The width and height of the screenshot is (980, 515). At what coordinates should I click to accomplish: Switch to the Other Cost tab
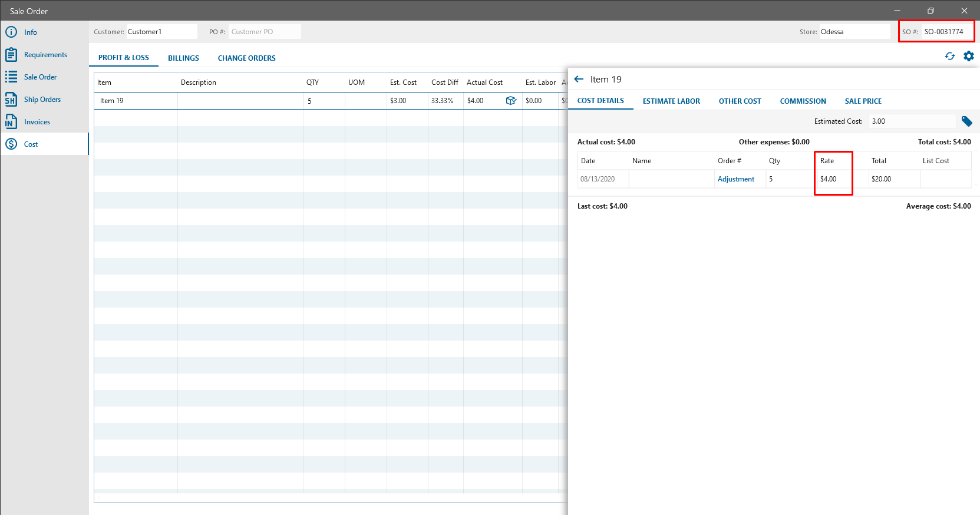click(x=740, y=101)
